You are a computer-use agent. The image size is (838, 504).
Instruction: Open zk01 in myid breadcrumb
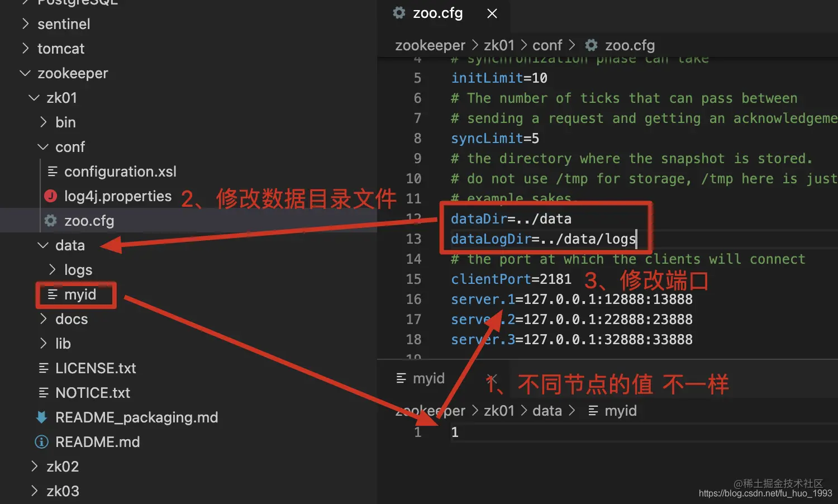(499, 411)
